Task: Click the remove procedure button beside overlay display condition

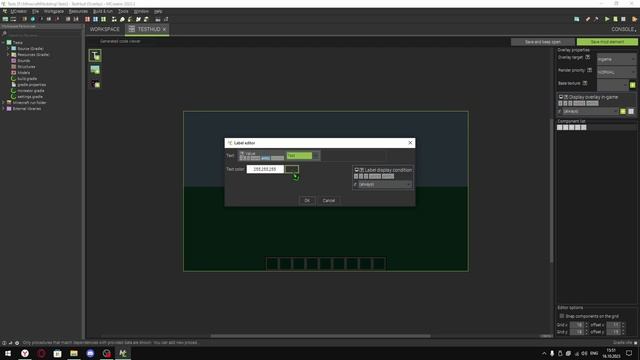Action: (631, 111)
